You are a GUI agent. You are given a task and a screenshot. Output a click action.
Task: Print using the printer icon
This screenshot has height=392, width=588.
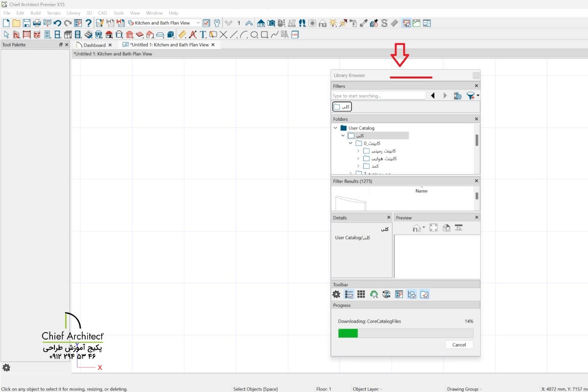click(x=37, y=23)
